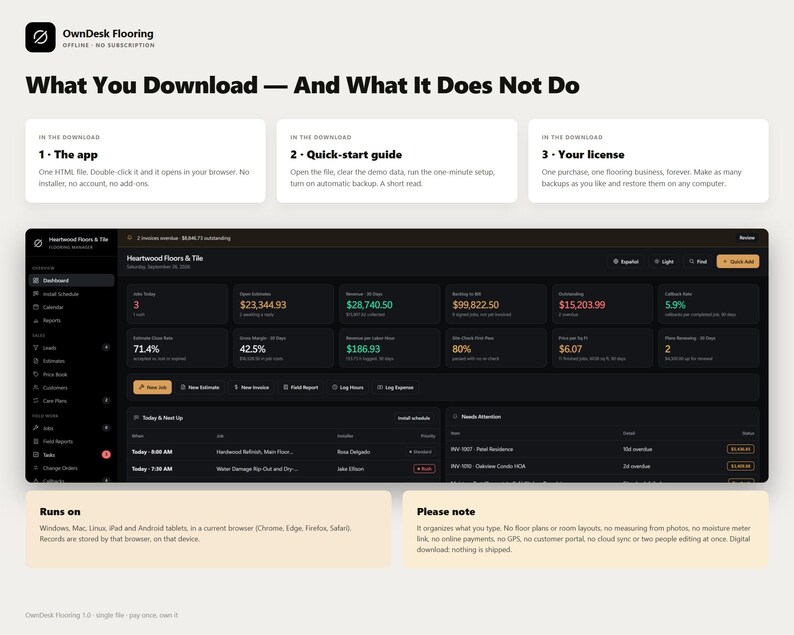This screenshot has height=635, width=794.
Task: Click the Plans Renewing 30 Days card
Action: (709, 348)
